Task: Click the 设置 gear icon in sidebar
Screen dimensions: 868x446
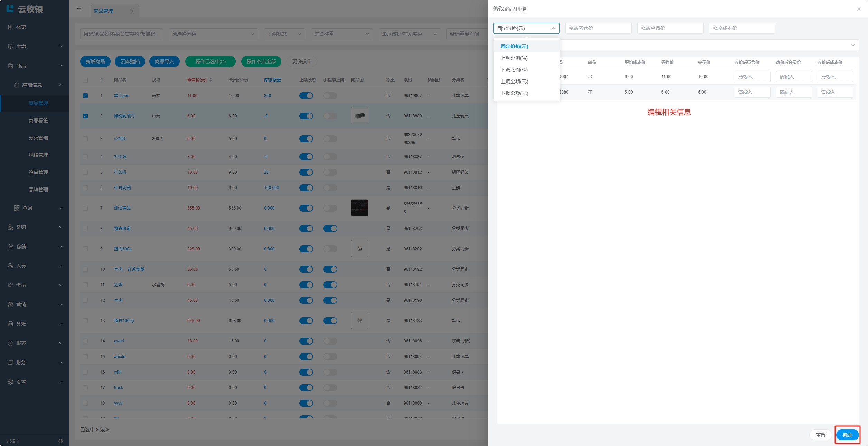Action: click(x=10, y=382)
